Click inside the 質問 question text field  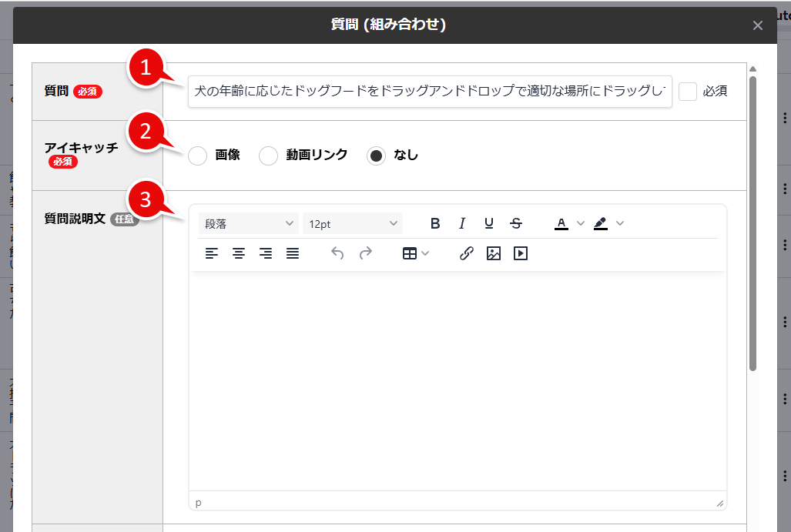429,90
